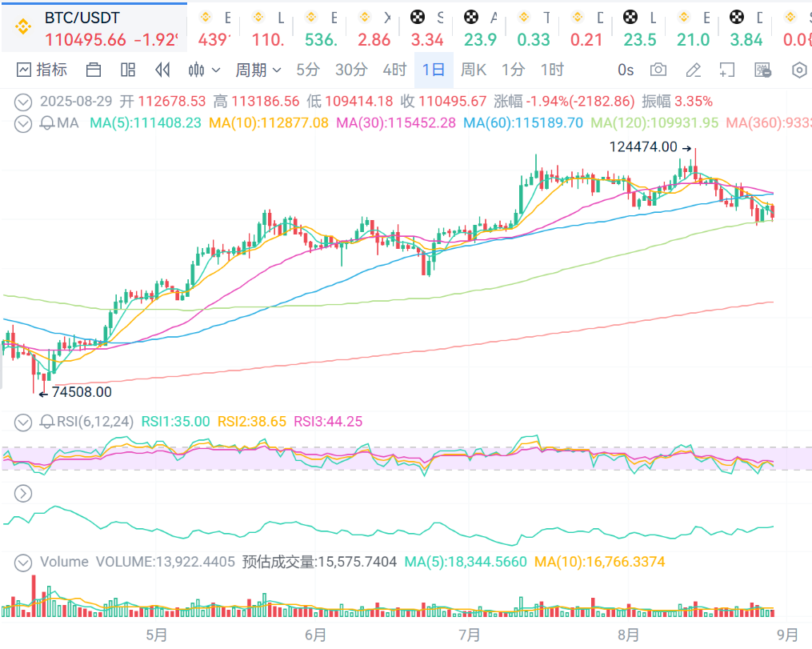Collapse the candle OHLC info row
This screenshot has width=812, height=649.
pyautogui.click(x=22, y=102)
